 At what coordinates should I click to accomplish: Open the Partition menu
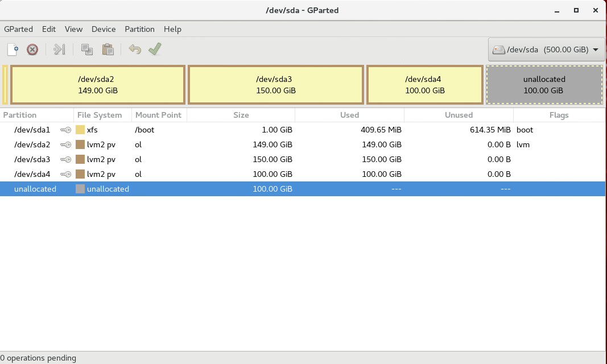tap(139, 29)
